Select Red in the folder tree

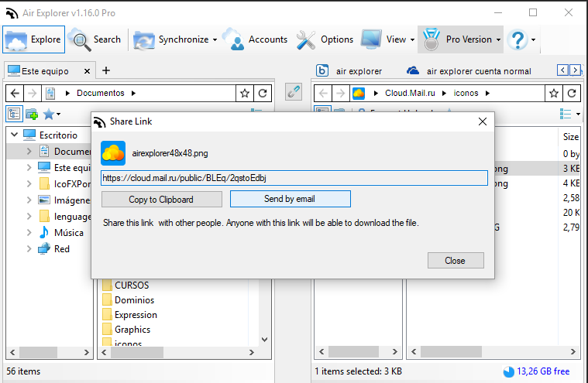(54, 249)
